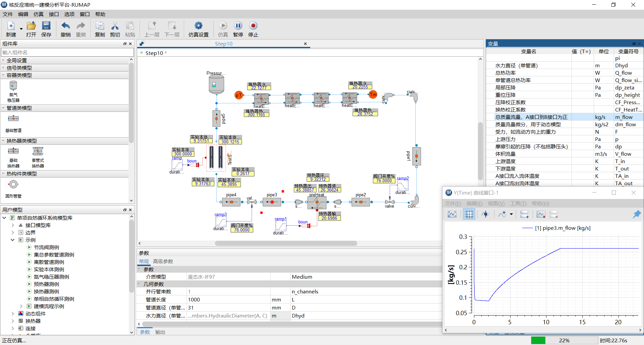This screenshot has height=345, width=644.
Task: Close the Step10 tab
Action: click(305, 44)
